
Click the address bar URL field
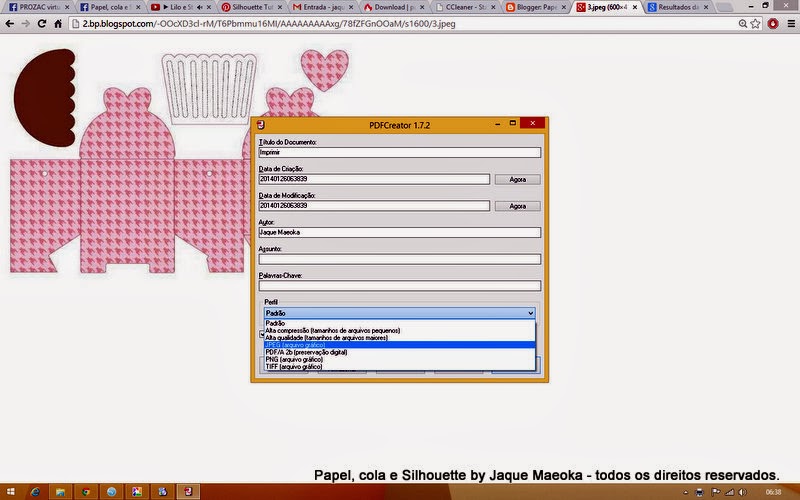pos(403,23)
